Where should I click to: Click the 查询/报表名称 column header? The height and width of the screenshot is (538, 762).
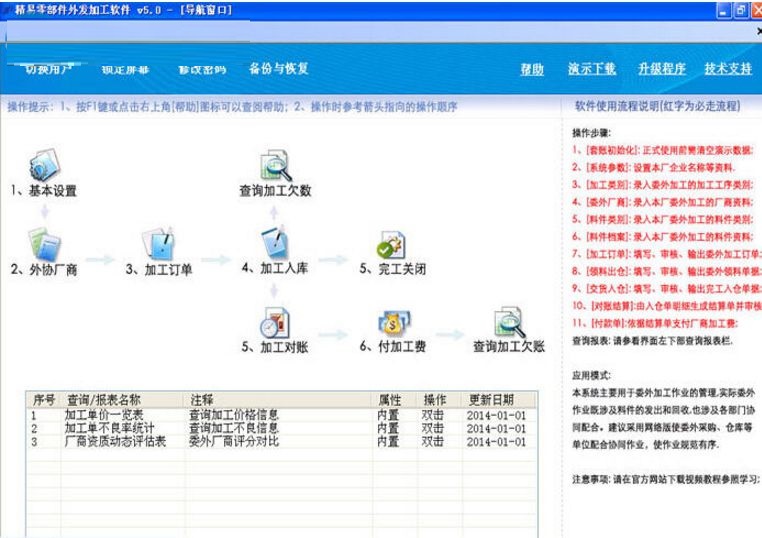pos(122,400)
